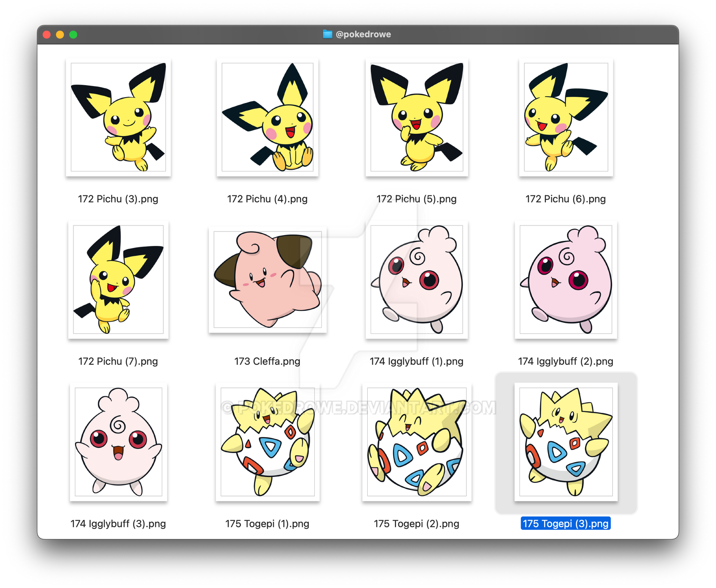Screen dimensions: 716x588
Task: Click the file name 172 Pichu (5).png
Action: [x=417, y=199]
